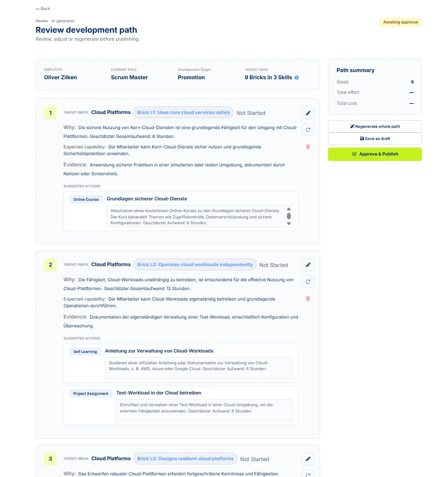The image size is (448, 477).
Task: Edit step 1 with its pencil icon
Action: (308, 113)
